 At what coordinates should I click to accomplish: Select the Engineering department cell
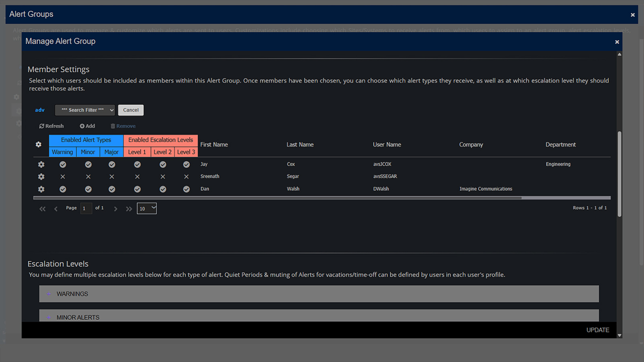point(558,164)
